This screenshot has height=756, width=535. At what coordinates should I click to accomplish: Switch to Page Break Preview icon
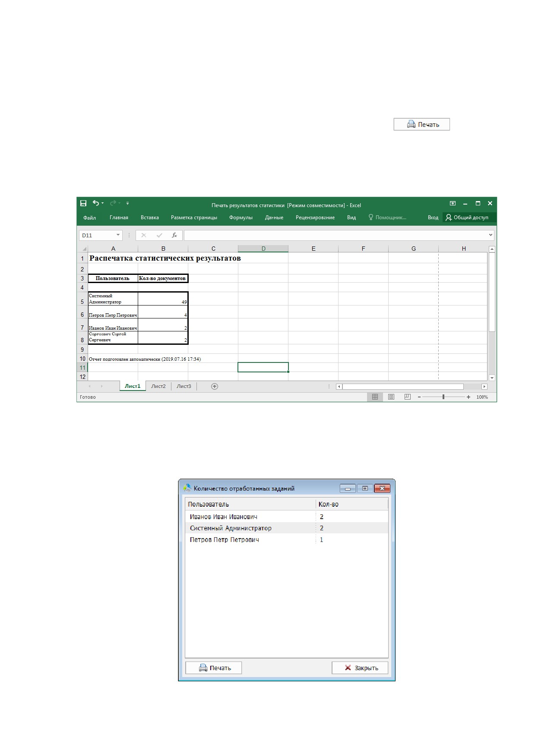coord(408,397)
